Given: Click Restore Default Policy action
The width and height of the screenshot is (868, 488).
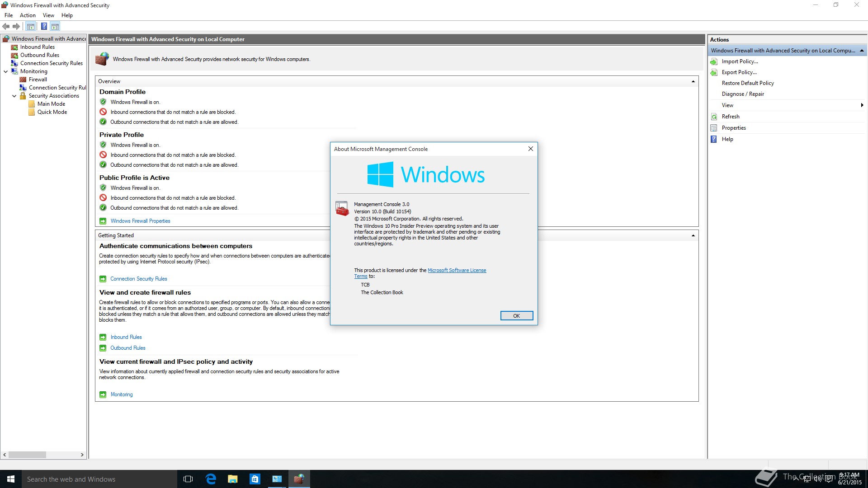Looking at the screenshot, I should [748, 83].
